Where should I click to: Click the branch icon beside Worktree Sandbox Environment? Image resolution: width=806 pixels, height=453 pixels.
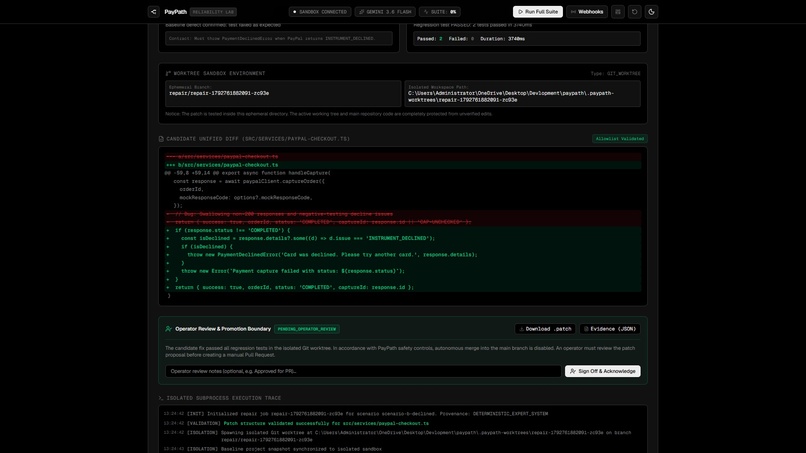tap(168, 74)
